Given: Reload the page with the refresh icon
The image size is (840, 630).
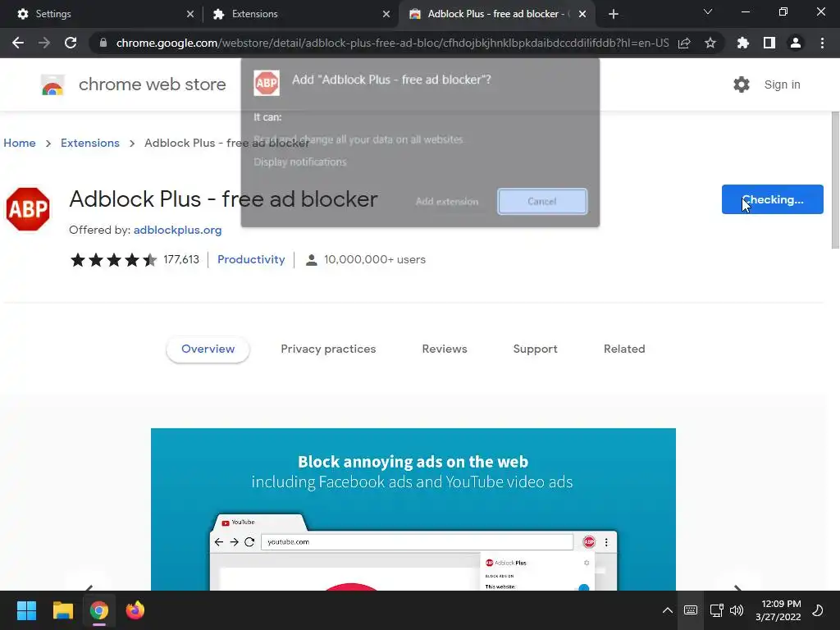Looking at the screenshot, I should click(x=71, y=43).
